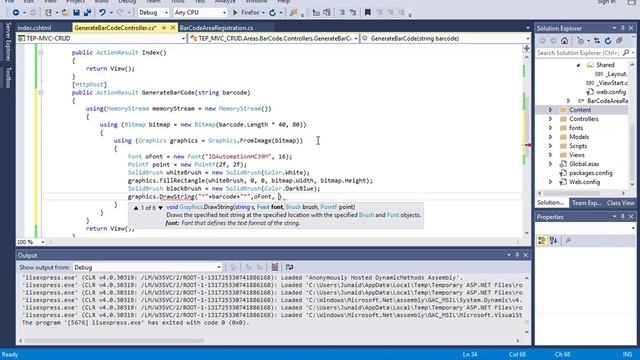Open the Toolbox side tab

point(8,78)
